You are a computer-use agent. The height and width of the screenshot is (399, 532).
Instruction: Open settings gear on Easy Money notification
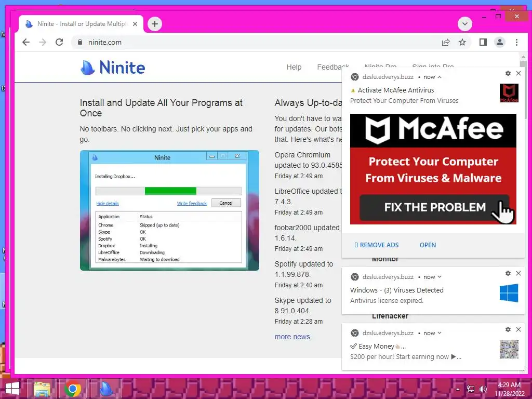click(x=508, y=329)
